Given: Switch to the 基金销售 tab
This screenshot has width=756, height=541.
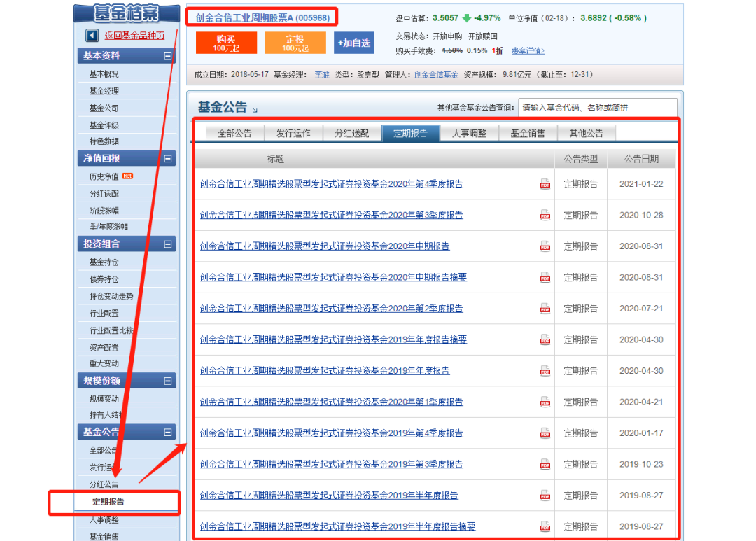Looking at the screenshot, I should point(528,133).
